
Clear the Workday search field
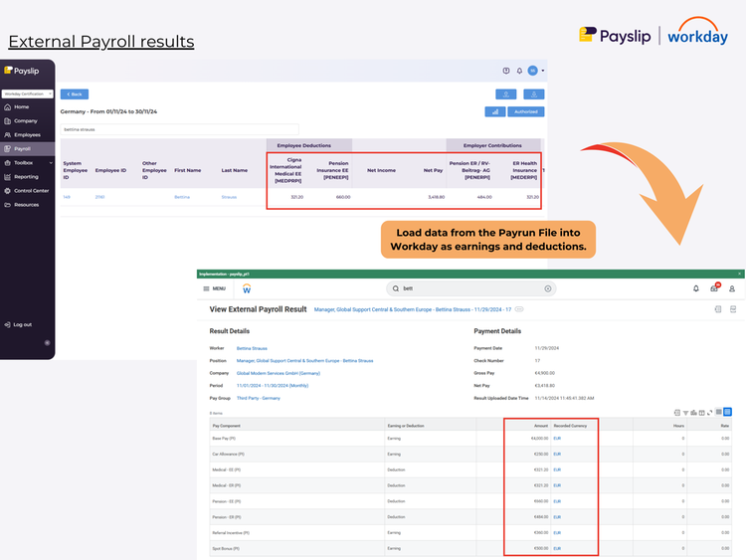(x=547, y=288)
